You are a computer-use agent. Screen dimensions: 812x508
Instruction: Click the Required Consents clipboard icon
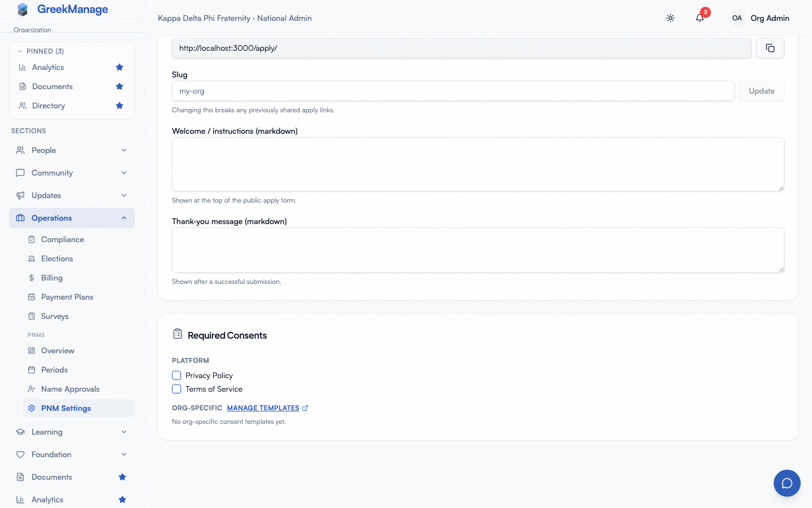click(x=178, y=334)
